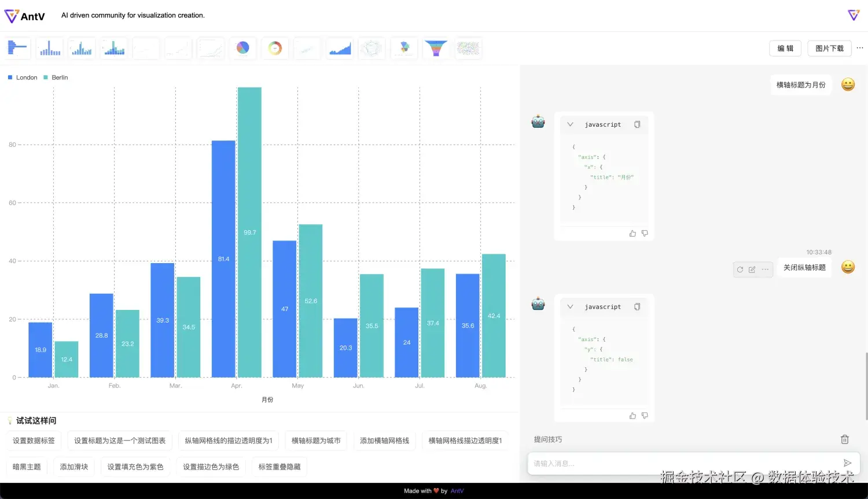Screen dimensions: 868x499
Task: Thumbs up the y-axis title false reply
Action: [632, 416]
